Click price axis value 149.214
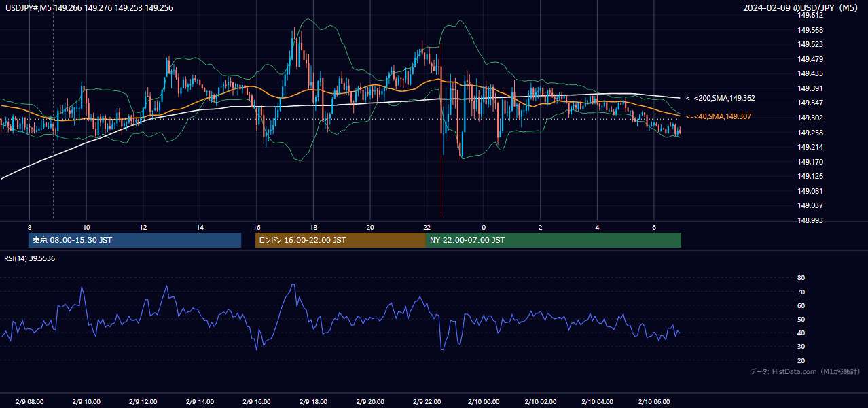 (811, 147)
